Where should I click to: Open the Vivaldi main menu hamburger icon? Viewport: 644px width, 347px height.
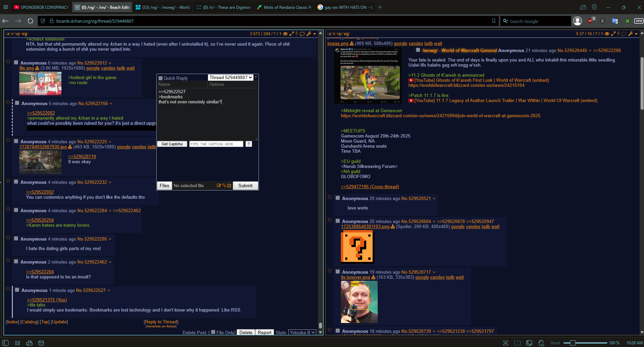point(6,7)
